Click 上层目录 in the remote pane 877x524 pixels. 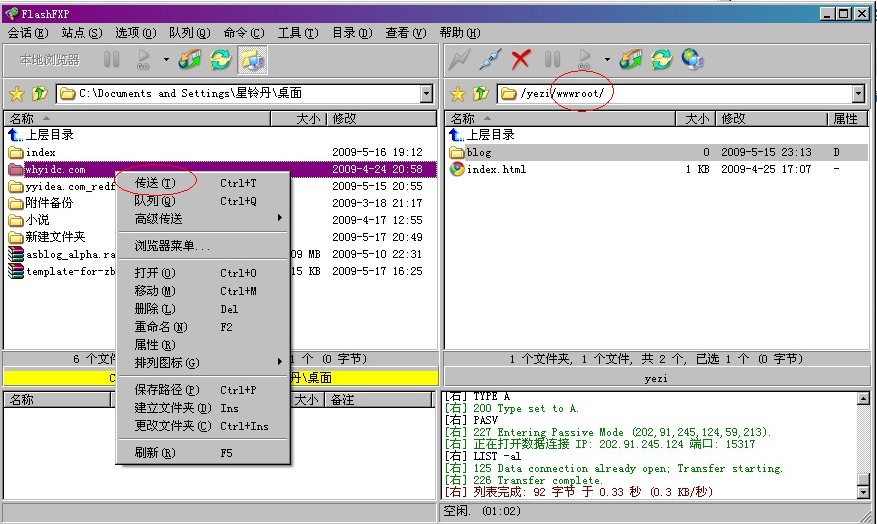tap(482, 135)
